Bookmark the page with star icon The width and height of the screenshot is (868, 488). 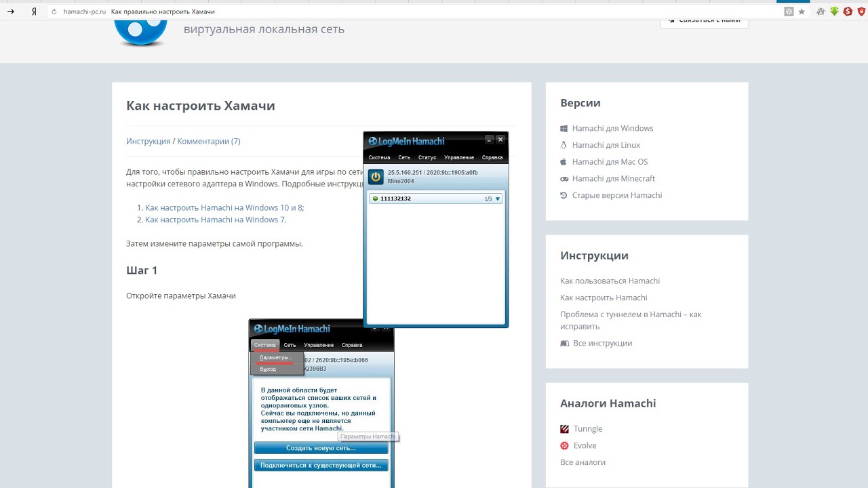(802, 12)
